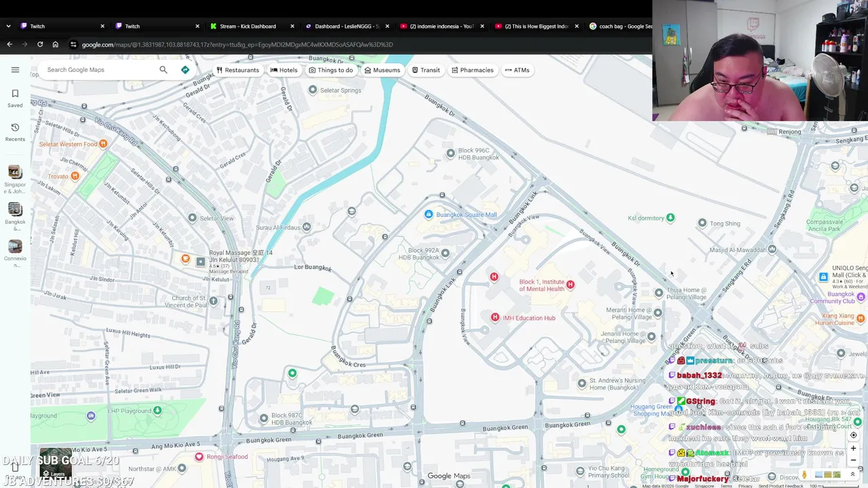Image resolution: width=868 pixels, height=488 pixels.
Task: Expand the imagery strip with double chevron
Action: (x=853, y=474)
